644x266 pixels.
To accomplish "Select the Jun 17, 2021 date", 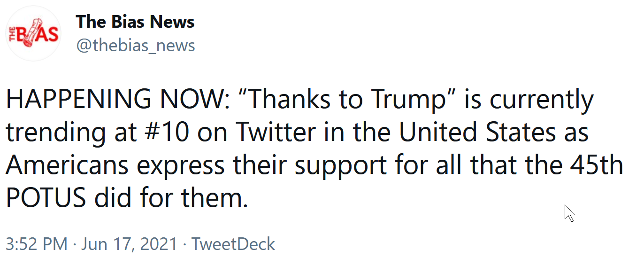I will click(x=130, y=244).
